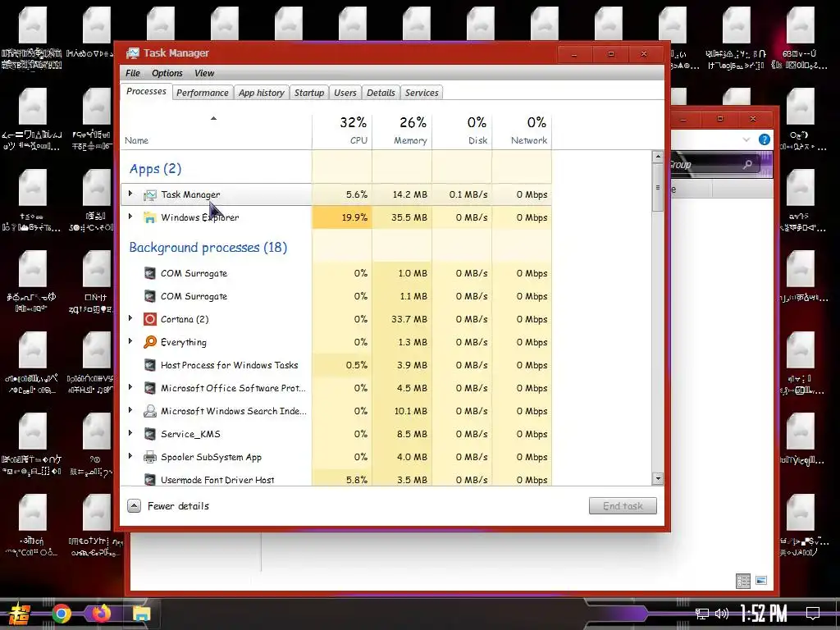Viewport: 840px width, 630px height.
Task: Click the Apps (2) group heading
Action: 155,169
